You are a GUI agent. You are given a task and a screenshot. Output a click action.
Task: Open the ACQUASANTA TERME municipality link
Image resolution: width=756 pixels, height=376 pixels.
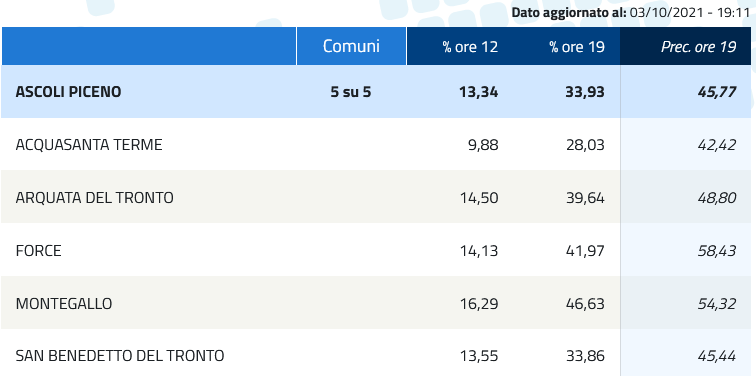coord(89,145)
